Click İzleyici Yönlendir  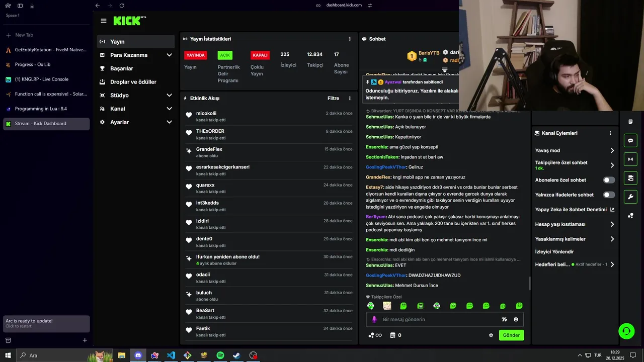pos(554,252)
